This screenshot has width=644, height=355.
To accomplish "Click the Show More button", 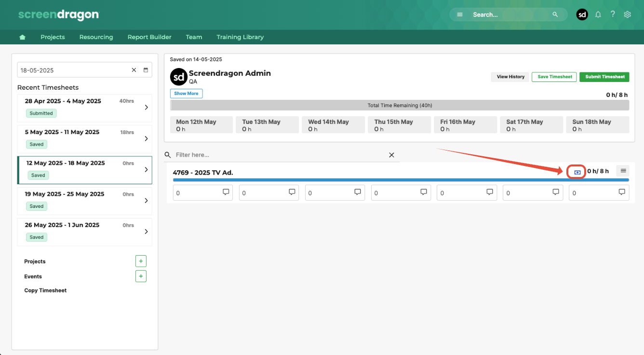I will [187, 94].
